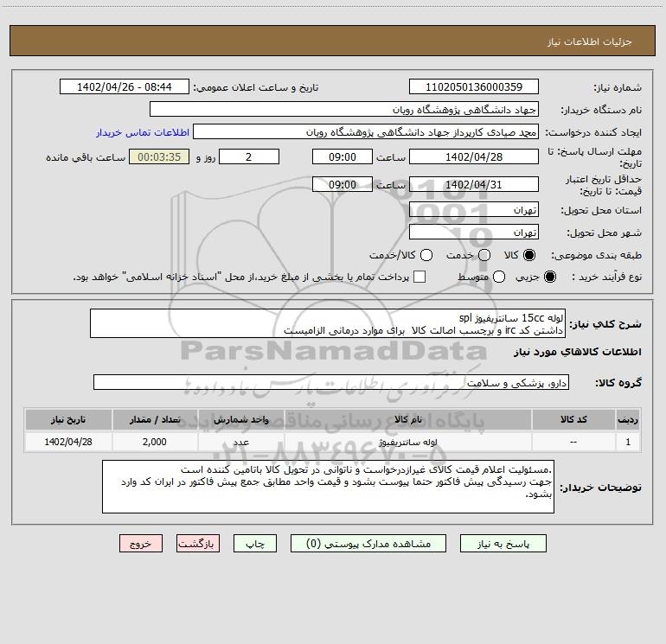
Task: Click the price validity date 1402/04/31 field
Action: pyautogui.click(x=474, y=184)
